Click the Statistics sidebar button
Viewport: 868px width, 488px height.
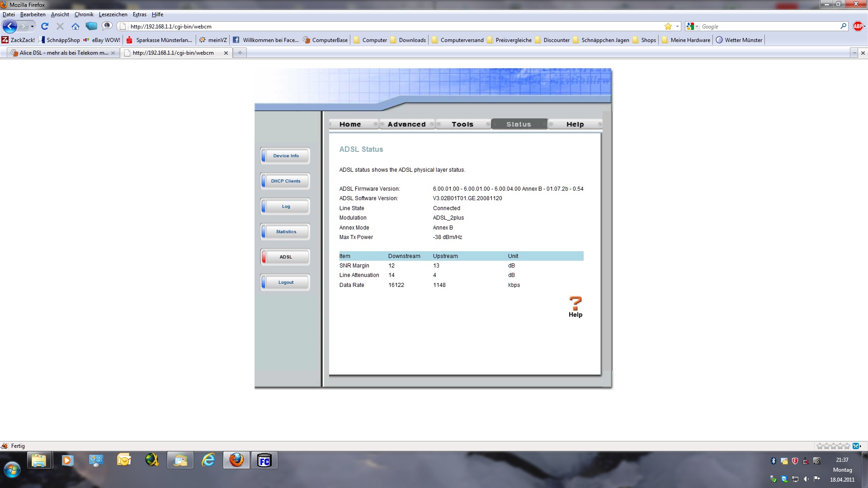(x=286, y=232)
